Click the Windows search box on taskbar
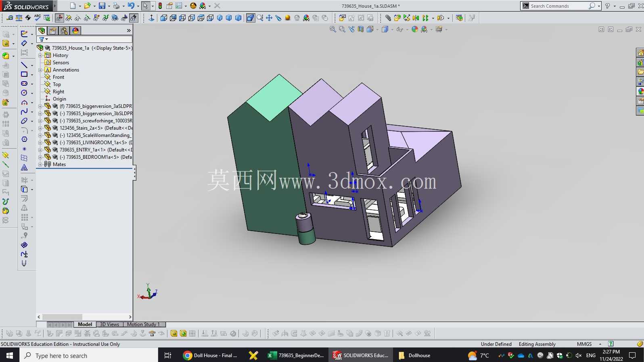The height and width of the screenshot is (362, 644). [89, 356]
